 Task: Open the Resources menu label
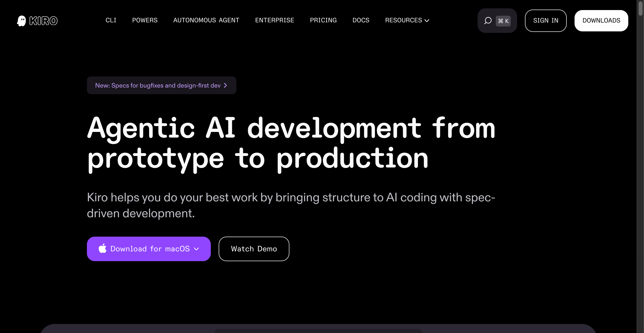(403, 20)
